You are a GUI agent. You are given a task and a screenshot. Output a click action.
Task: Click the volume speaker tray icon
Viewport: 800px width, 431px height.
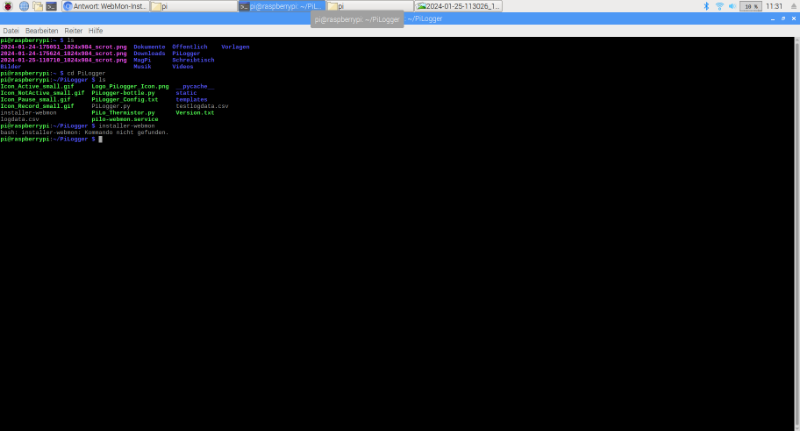pyautogui.click(x=732, y=6)
